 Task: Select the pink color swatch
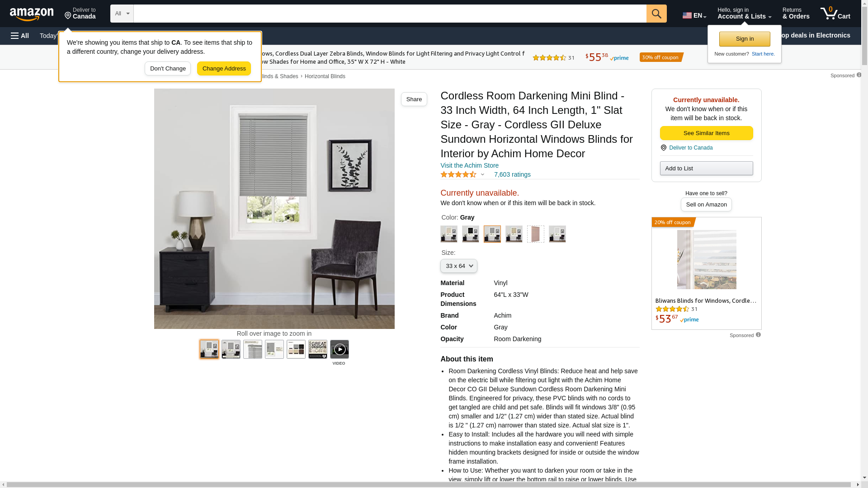click(536, 234)
